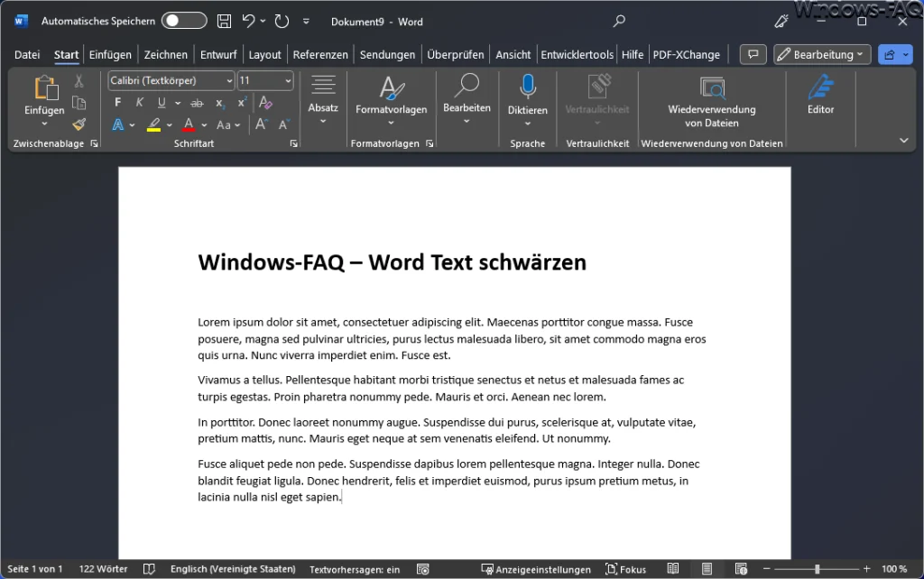Expand the font color arrow
Image resolution: width=924 pixels, height=579 pixels.
pyautogui.click(x=204, y=124)
